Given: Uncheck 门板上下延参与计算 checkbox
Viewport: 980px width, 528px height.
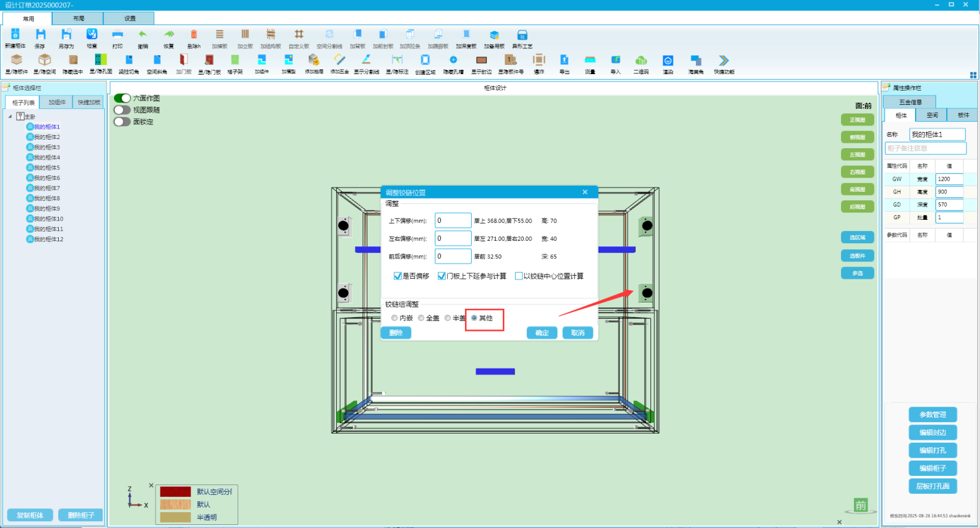Looking at the screenshot, I should click(442, 276).
